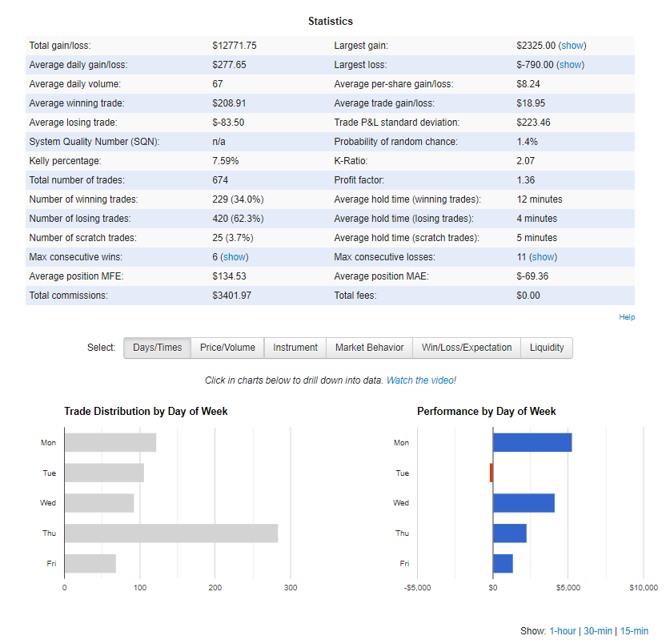Click the System Quality Number (SQN) label
The height and width of the screenshot is (644, 670).
[x=94, y=142]
